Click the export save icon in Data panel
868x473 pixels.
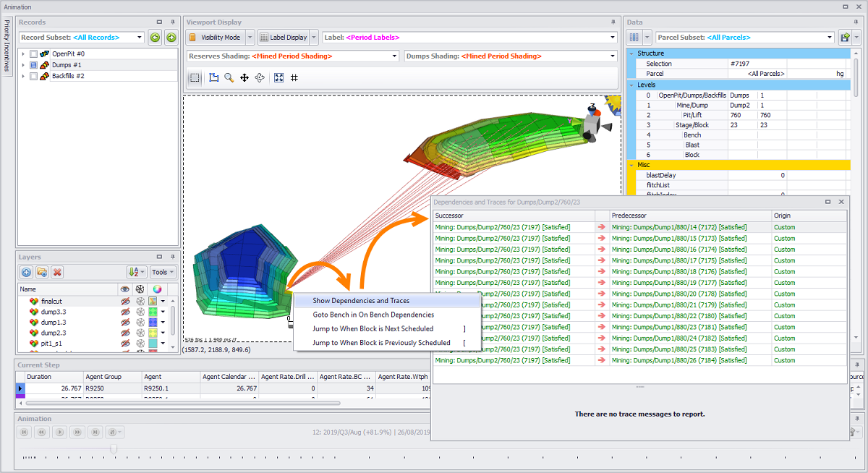pos(844,38)
